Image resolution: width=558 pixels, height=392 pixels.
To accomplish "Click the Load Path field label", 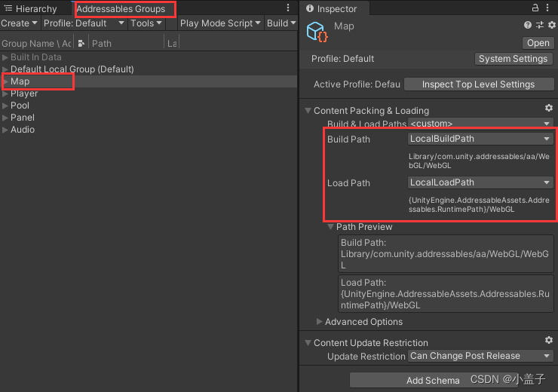I will pos(348,183).
